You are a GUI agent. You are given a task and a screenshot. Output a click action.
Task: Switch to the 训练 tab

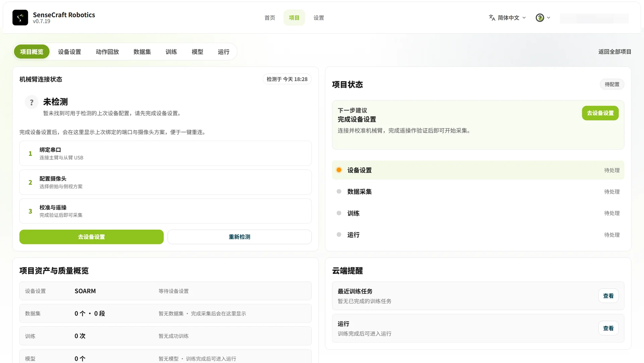(171, 52)
